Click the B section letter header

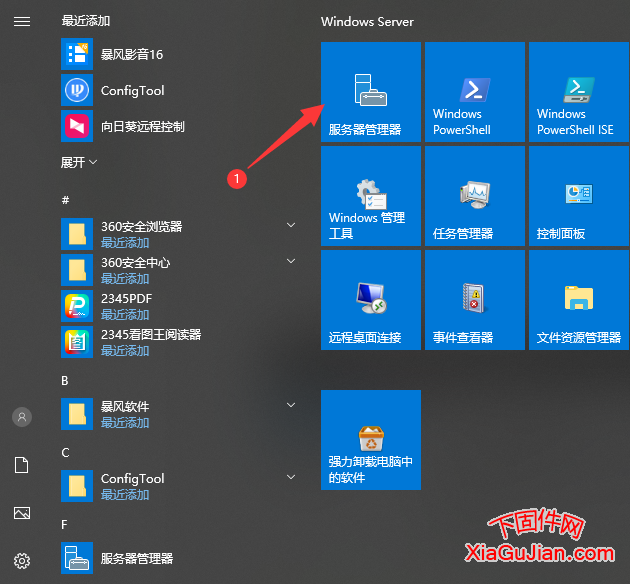[x=65, y=380]
